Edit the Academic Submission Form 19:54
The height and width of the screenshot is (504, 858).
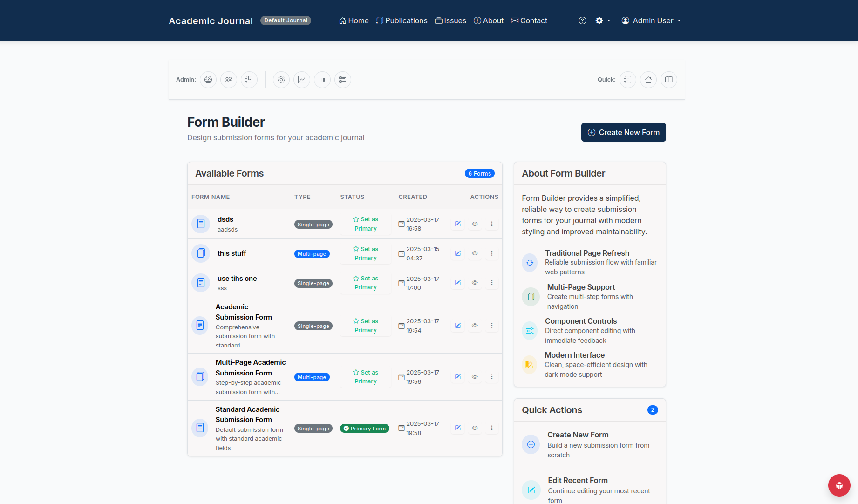(458, 326)
